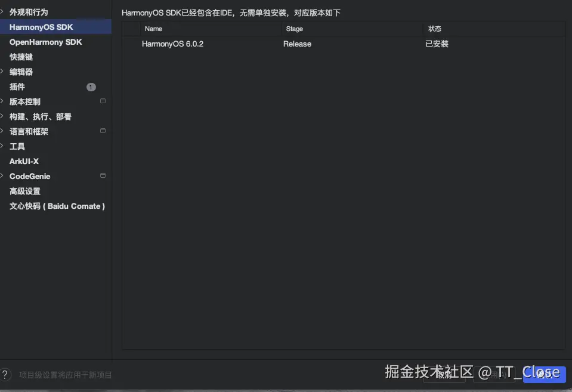
Task: Open the 高级设置 page
Action: pyautogui.click(x=25, y=191)
